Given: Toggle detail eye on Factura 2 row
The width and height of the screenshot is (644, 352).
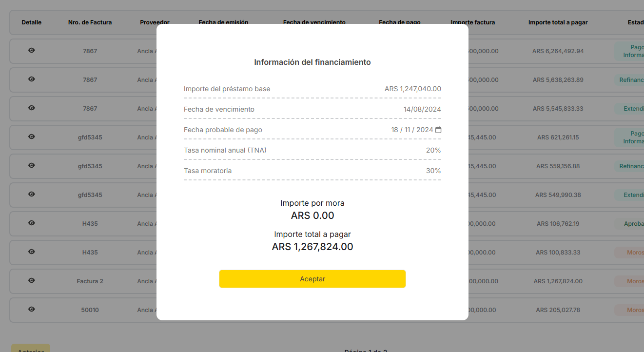Looking at the screenshot, I should (x=32, y=280).
